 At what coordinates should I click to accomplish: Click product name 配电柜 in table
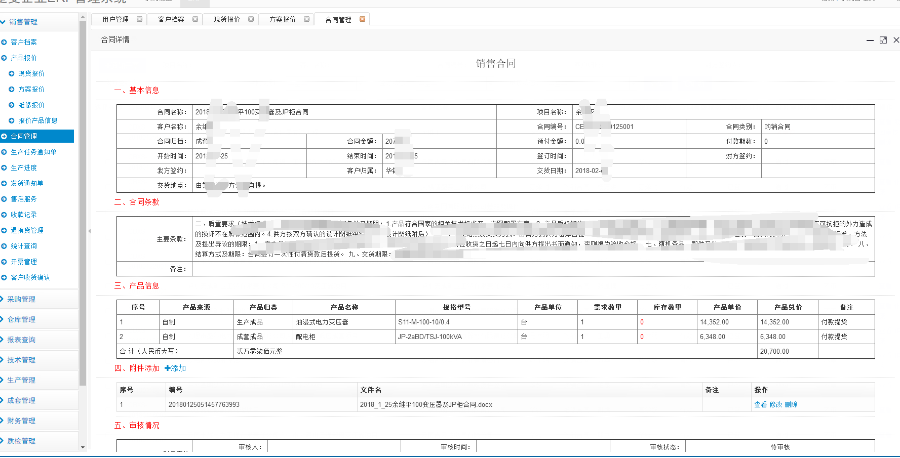(x=305, y=337)
